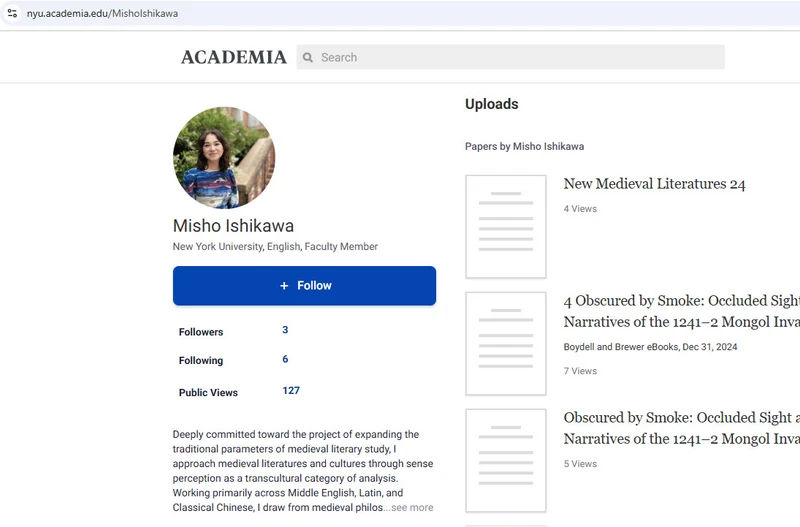This screenshot has height=527, width=800.
Task: Click the plus icon on Follow button
Action: point(284,286)
